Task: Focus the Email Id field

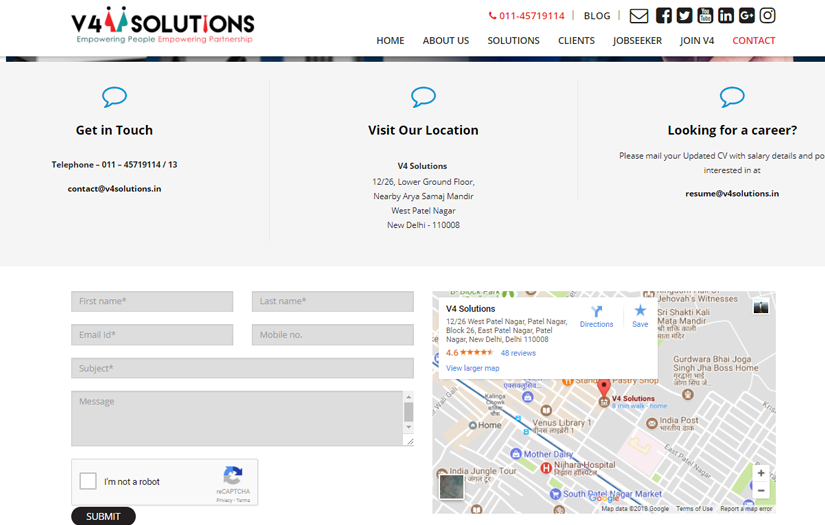Action: click(x=152, y=335)
